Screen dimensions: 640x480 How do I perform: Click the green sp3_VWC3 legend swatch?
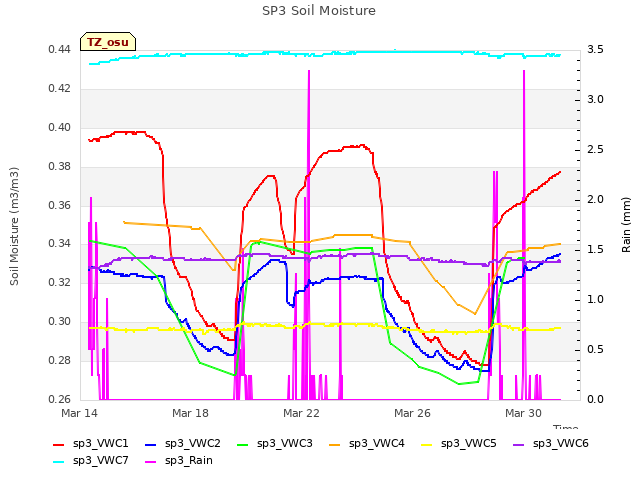243,445
